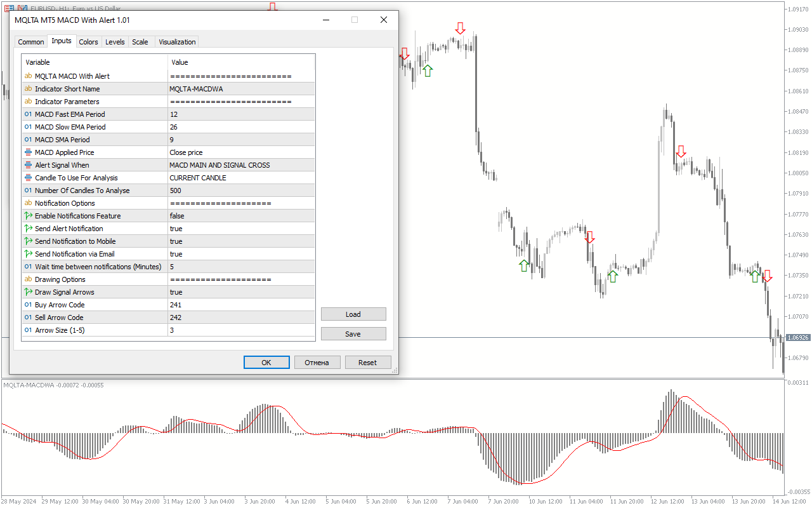This screenshot has width=812, height=508.
Task: Click the boolean icon beside Send Alert Notification
Action: click(x=28, y=229)
